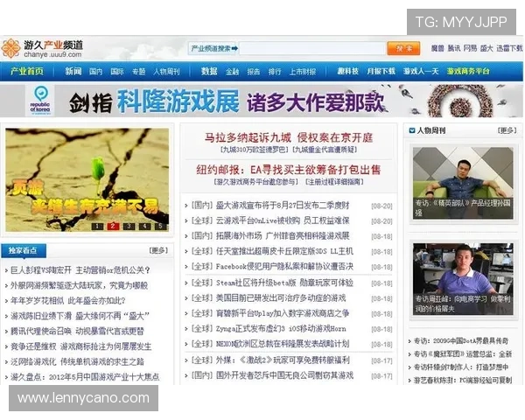The width and height of the screenshot is (525, 420).
Task: Open article 游戏陈旧业绩下滑 盛大缘何不再盛大
Action: click(x=80, y=316)
